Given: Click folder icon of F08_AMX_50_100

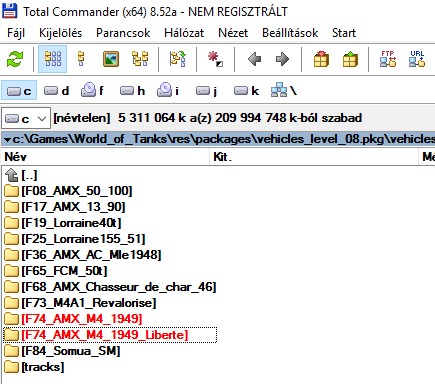Looking at the screenshot, I should coord(12,191).
